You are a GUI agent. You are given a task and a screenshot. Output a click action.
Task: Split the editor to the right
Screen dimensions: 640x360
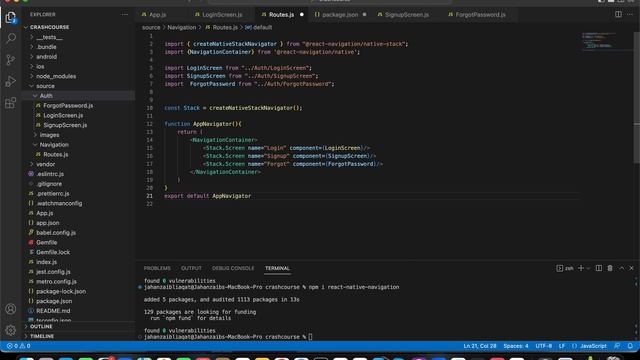point(618,14)
